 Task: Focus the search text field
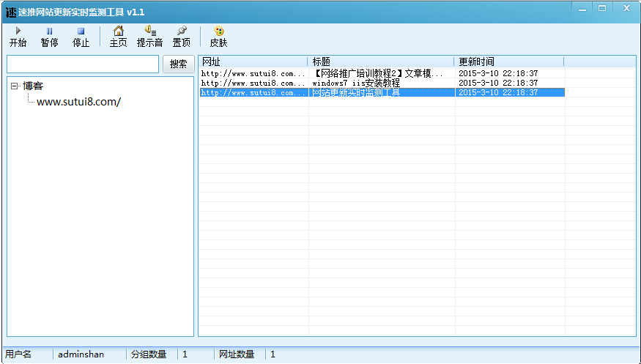83,64
